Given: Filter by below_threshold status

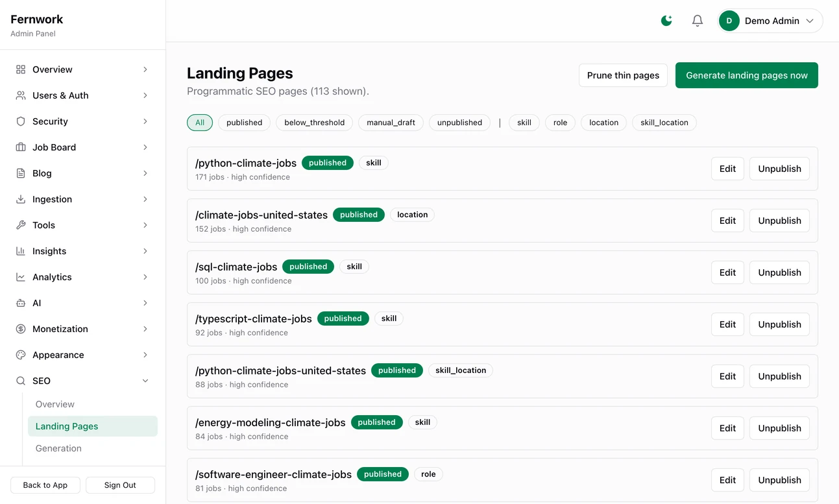Looking at the screenshot, I should [315, 123].
